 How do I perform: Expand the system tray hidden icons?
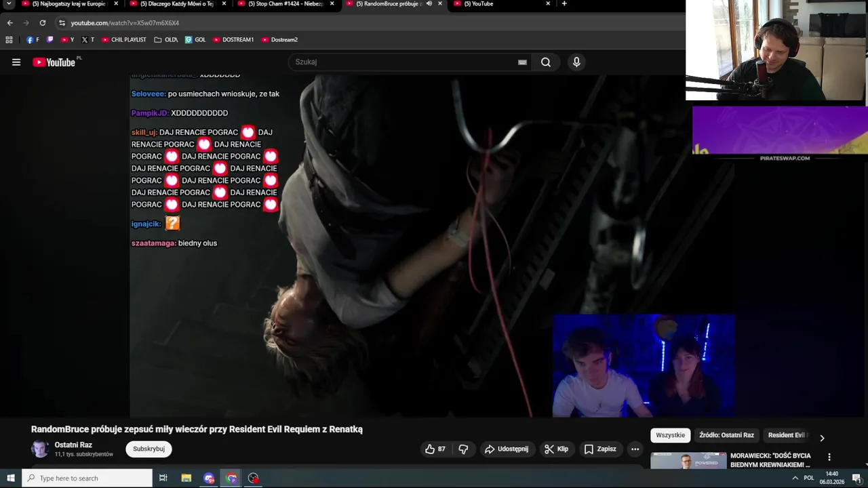(795, 478)
